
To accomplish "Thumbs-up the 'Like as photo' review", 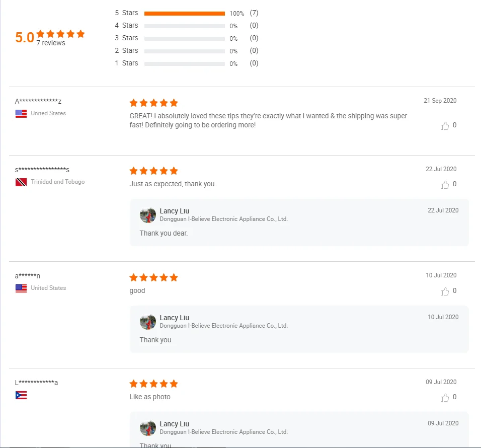I will [x=445, y=398].
